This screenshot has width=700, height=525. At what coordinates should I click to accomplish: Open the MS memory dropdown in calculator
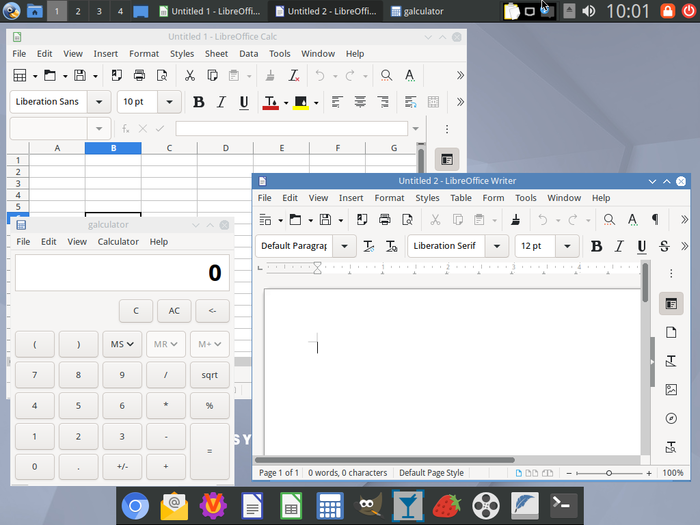click(122, 344)
